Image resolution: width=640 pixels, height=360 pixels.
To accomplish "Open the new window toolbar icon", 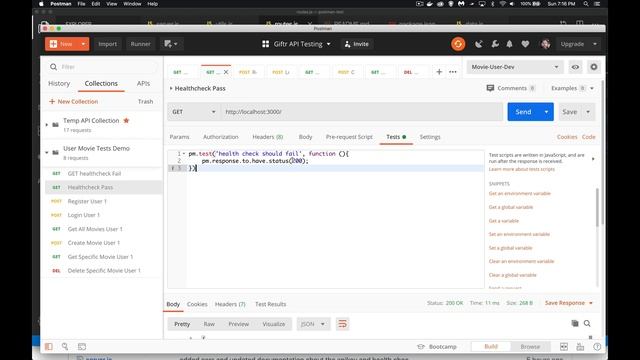I will [171, 44].
